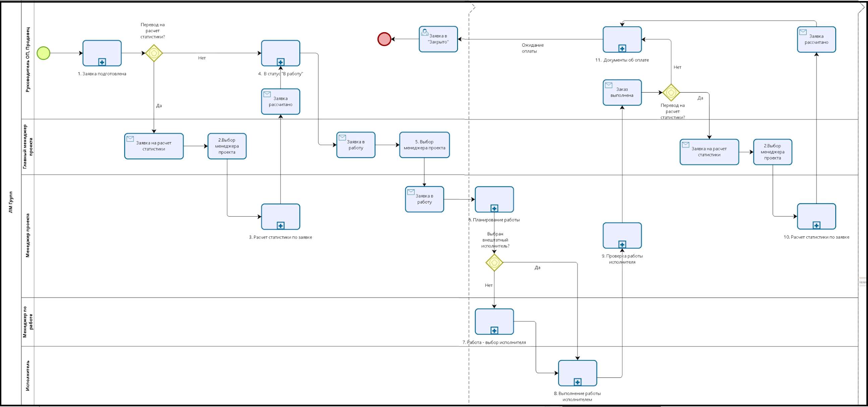The width and height of the screenshot is (868, 407).
Task: Expand subprocess marker for 4. В статус "В работу"
Action: (x=281, y=62)
